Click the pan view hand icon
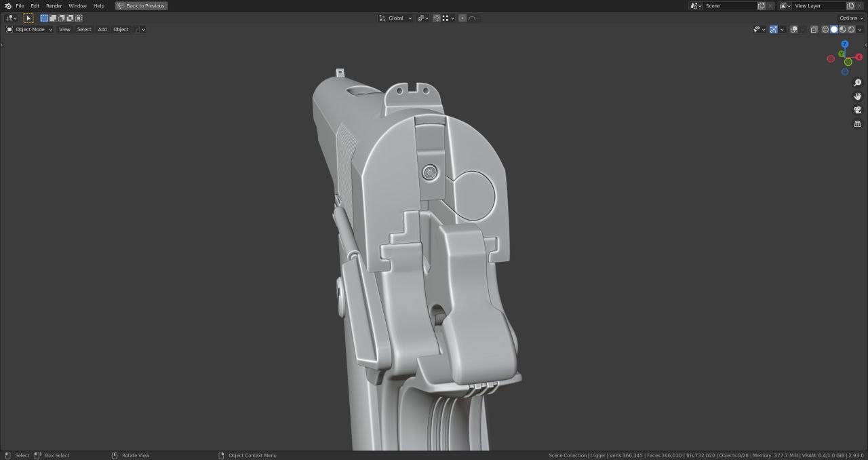868x460 pixels. click(857, 96)
